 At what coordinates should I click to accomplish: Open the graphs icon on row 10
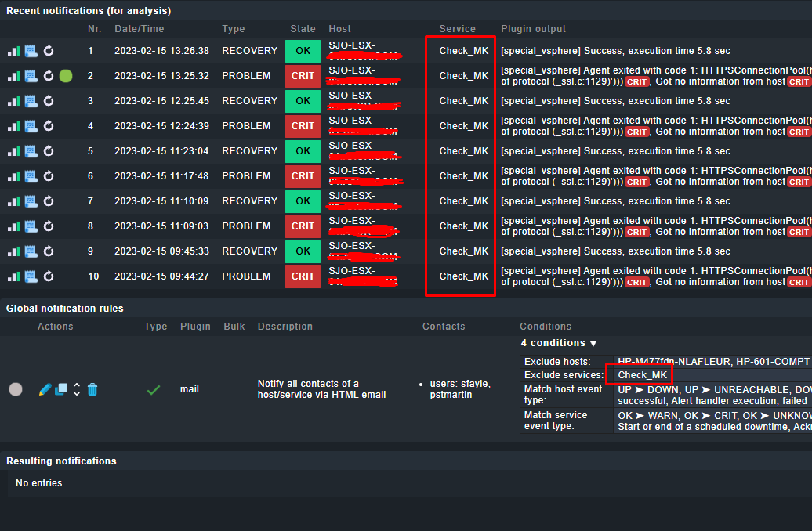click(16, 276)
